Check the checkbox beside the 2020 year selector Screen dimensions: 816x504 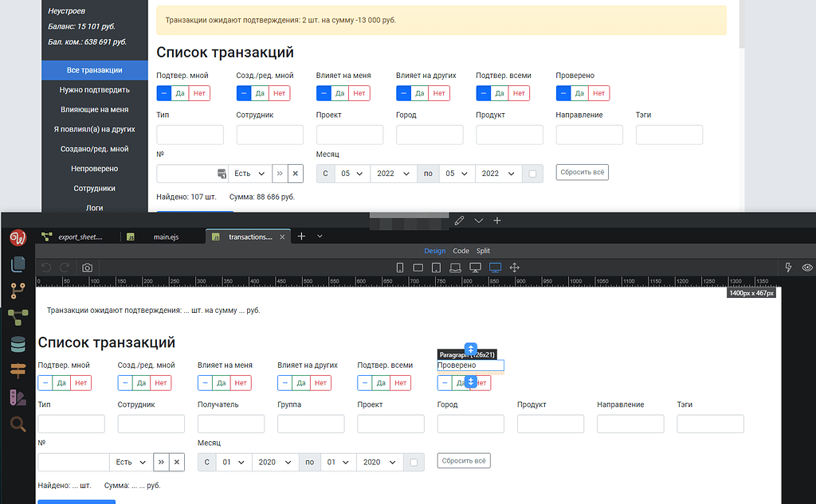[x=414, y=461]
